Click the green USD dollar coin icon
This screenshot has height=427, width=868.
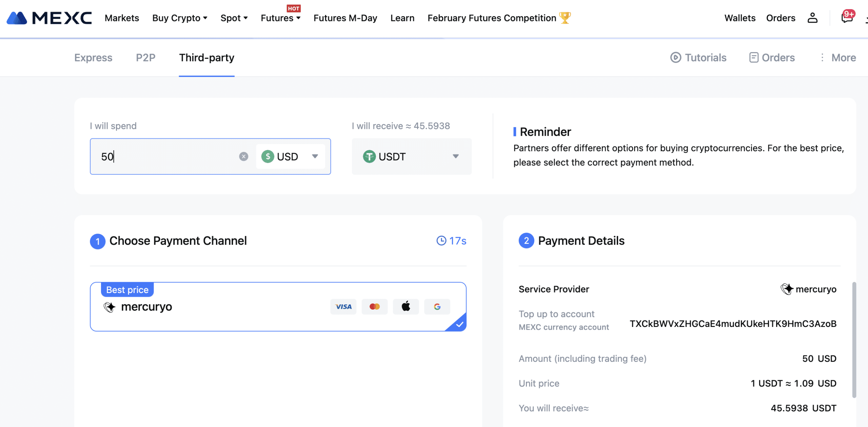click(268, 156)
